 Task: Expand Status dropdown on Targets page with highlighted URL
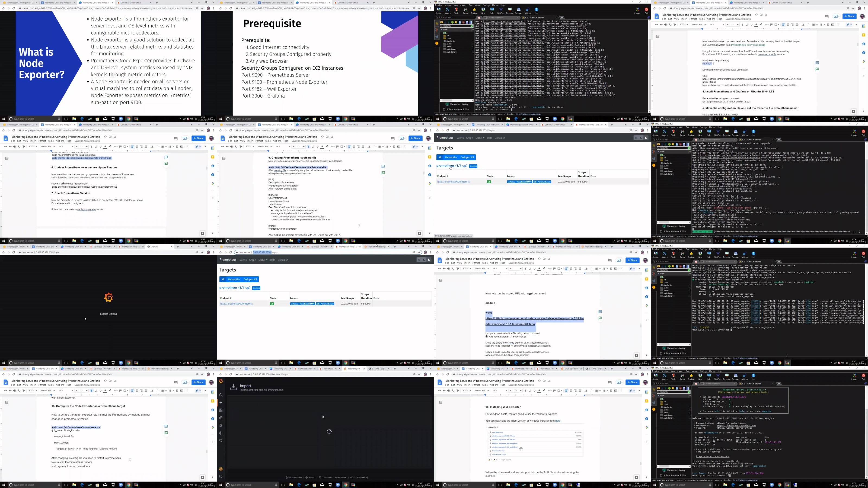click(x=263, y=260)
